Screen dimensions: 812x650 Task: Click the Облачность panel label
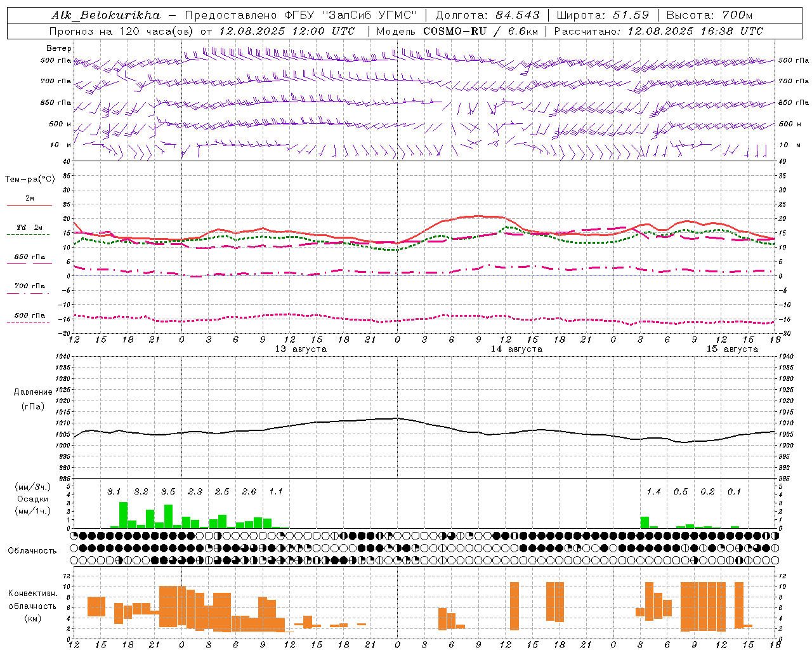[32, 551]
